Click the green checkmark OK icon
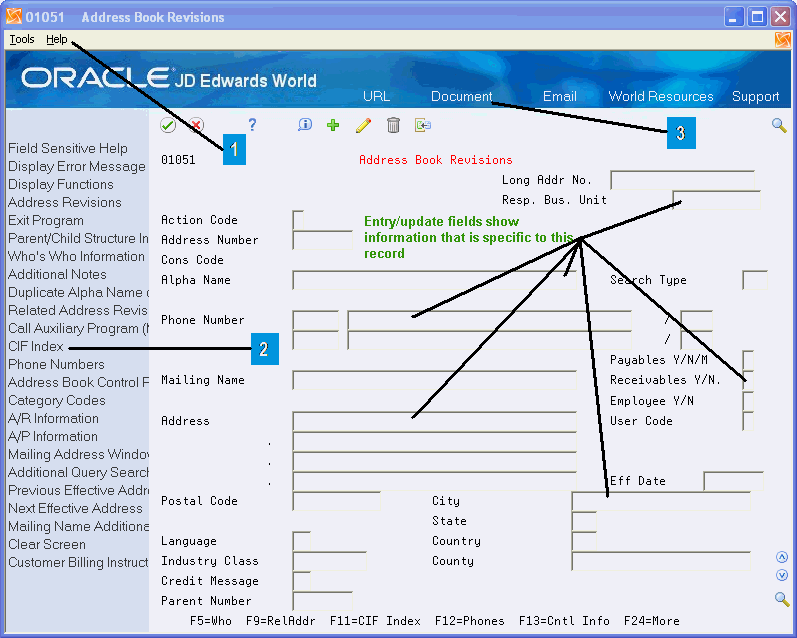Viewport: 797px width, 638px height. point(168,125)
